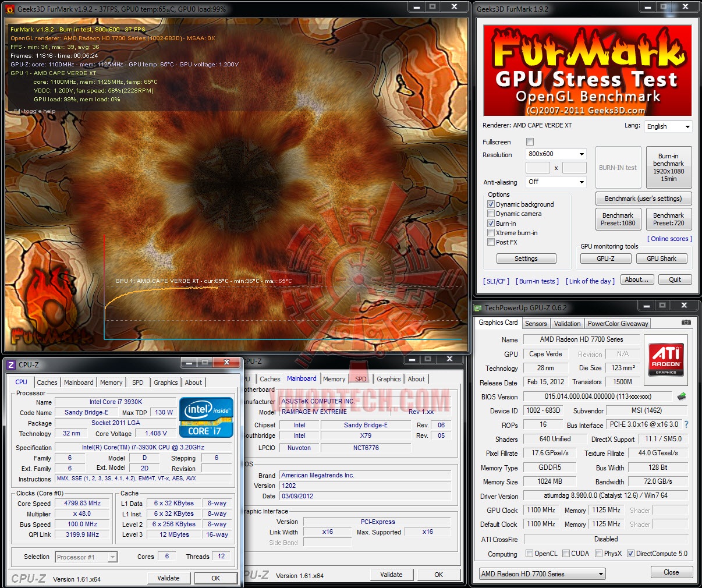Screen dimensions: 702x588
Task: Open Memory tab in front CPU-Z window
Action: pos(111,382)
